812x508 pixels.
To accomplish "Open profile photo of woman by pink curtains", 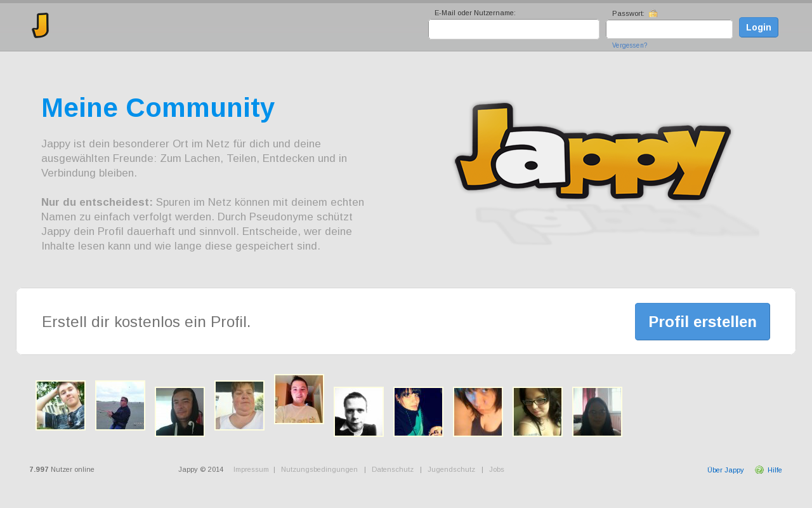I will coord(598,412).
